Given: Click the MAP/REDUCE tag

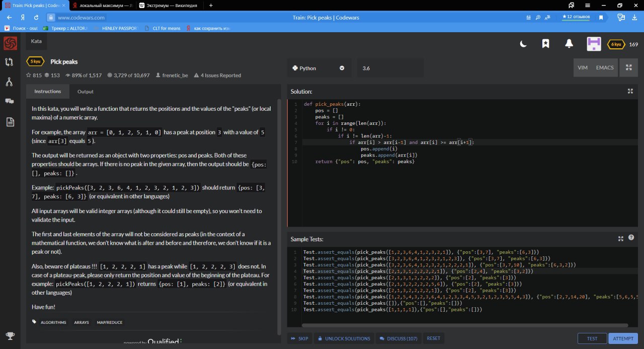Looking at the screenshot, I should coord(111,322).
